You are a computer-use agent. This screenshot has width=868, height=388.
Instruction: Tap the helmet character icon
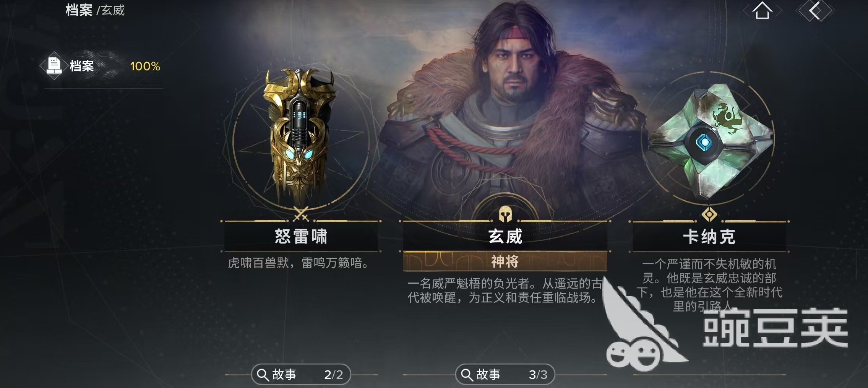pos(505,214)
